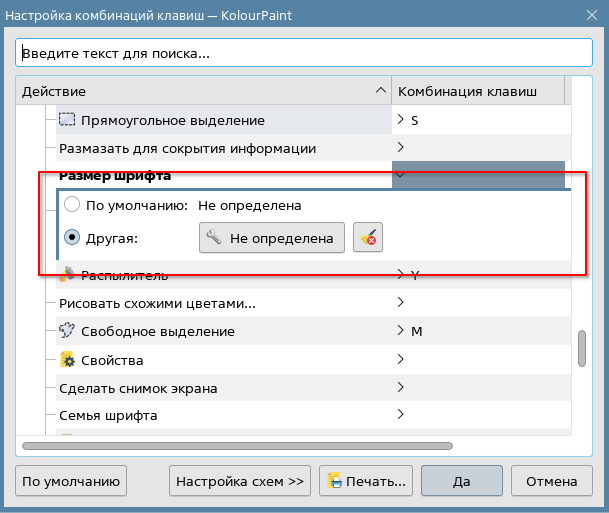The width and height of the screenshot is (609, 513).
Task: Select the По умолчанию radio button
Action: (x=72, y=205)
